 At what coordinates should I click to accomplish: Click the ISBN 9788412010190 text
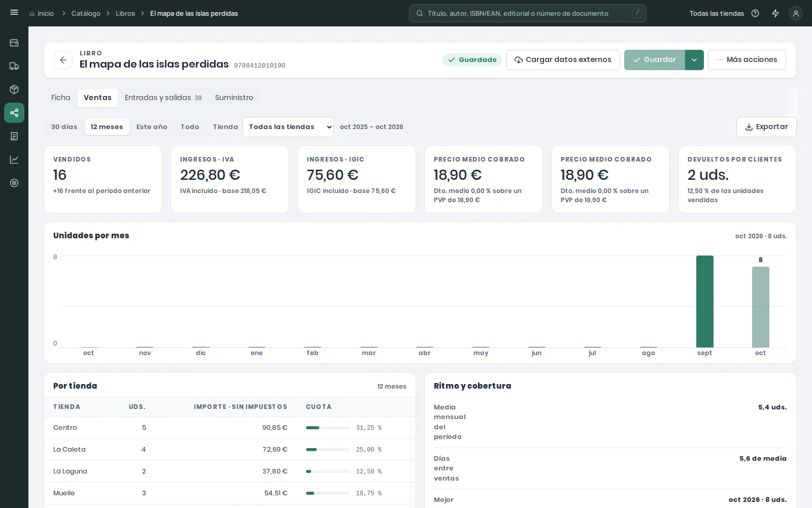pos(259,66)
